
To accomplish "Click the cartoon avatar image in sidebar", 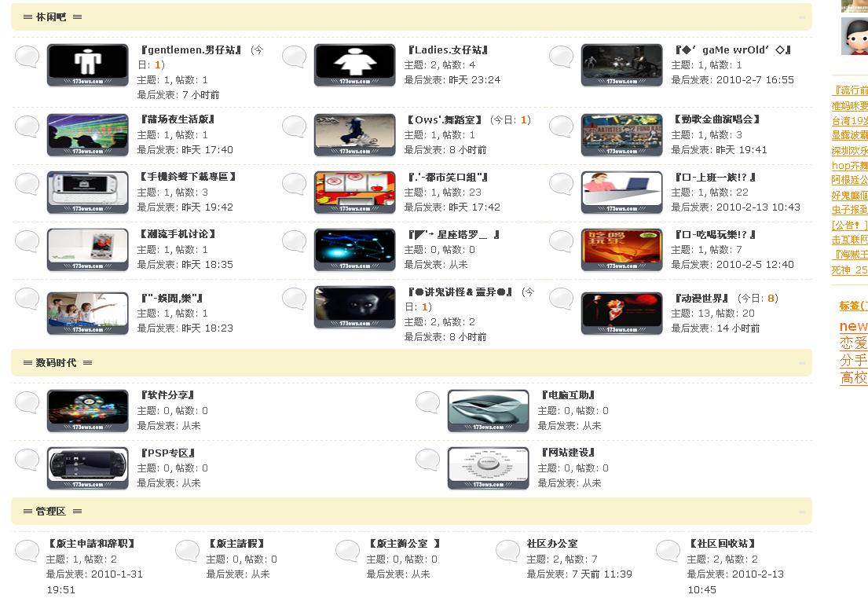I will (855, 36).
